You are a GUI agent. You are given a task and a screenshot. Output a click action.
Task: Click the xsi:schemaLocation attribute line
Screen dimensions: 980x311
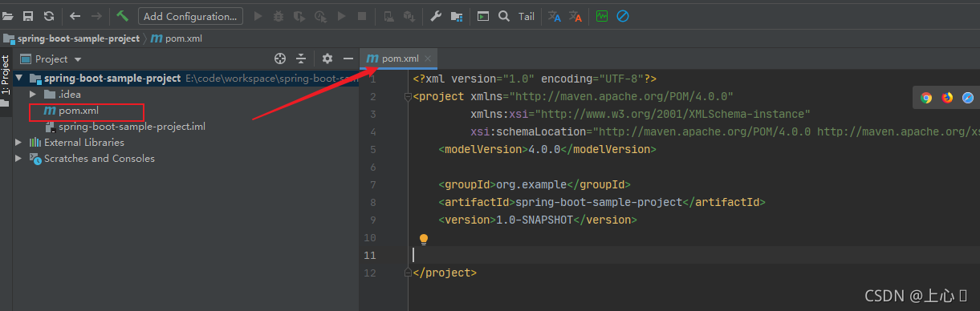click(725, 132)
